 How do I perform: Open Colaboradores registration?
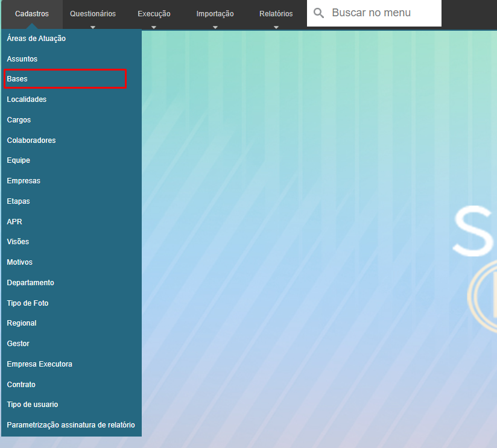pos(31,140)
